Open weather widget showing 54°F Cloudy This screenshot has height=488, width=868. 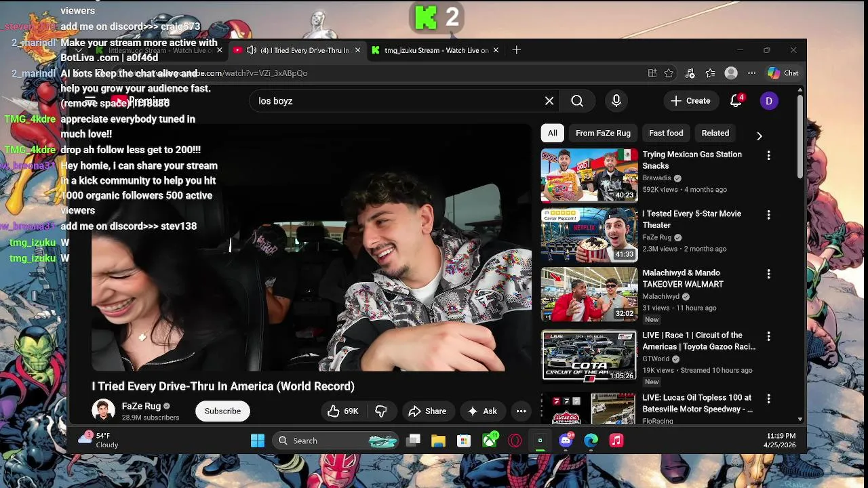(99, 441)
